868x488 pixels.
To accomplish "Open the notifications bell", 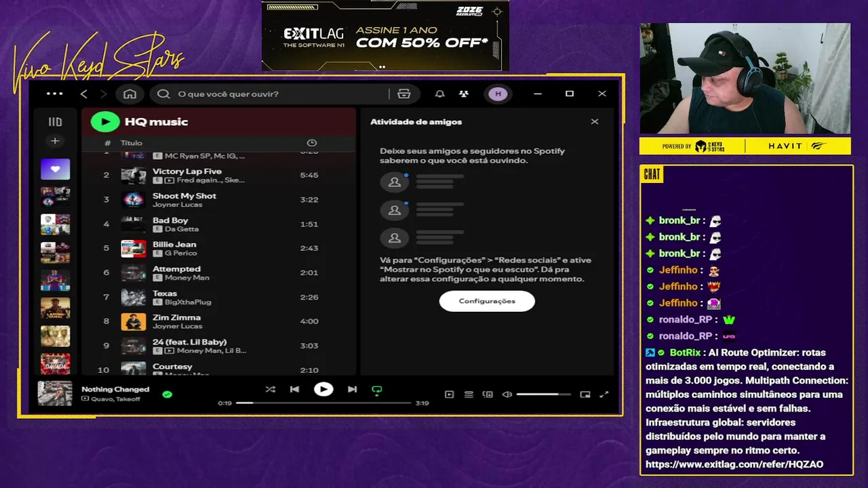I will 440,94.
